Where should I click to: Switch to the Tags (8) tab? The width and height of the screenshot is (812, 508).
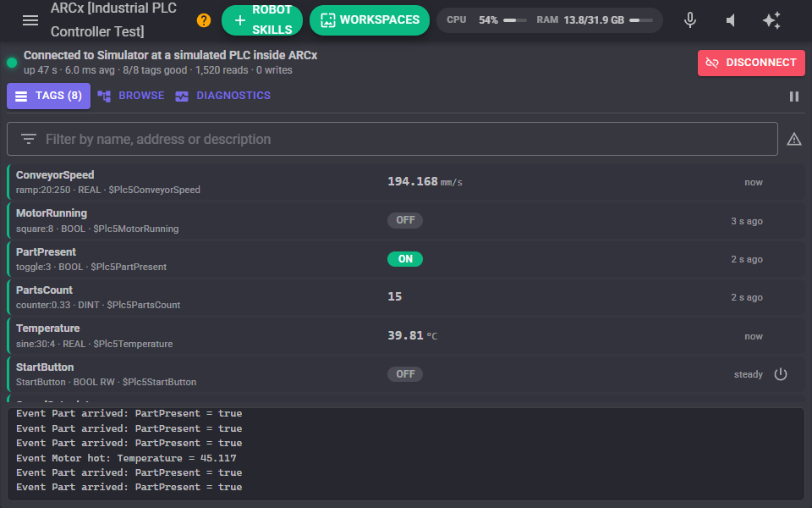[49, 96]
